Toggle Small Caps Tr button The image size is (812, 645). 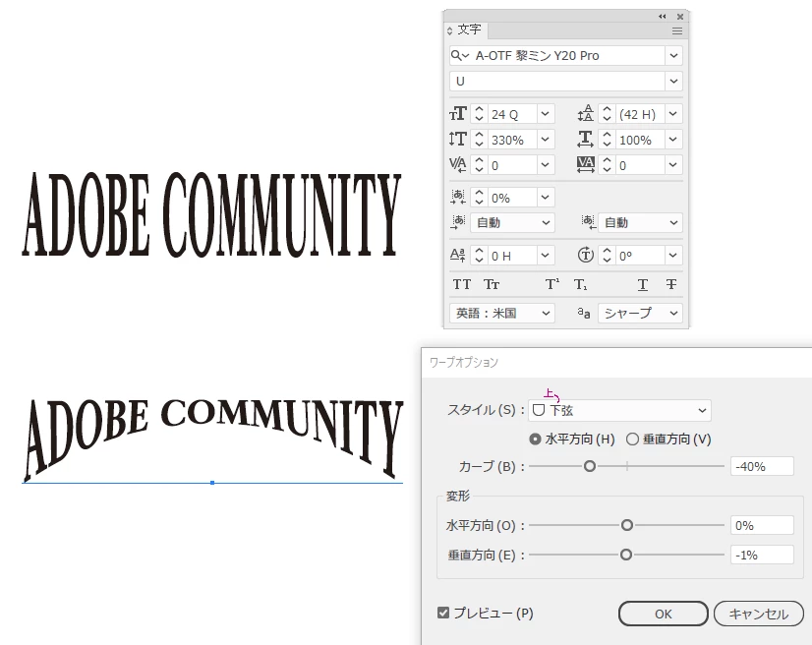pos(492,284)
